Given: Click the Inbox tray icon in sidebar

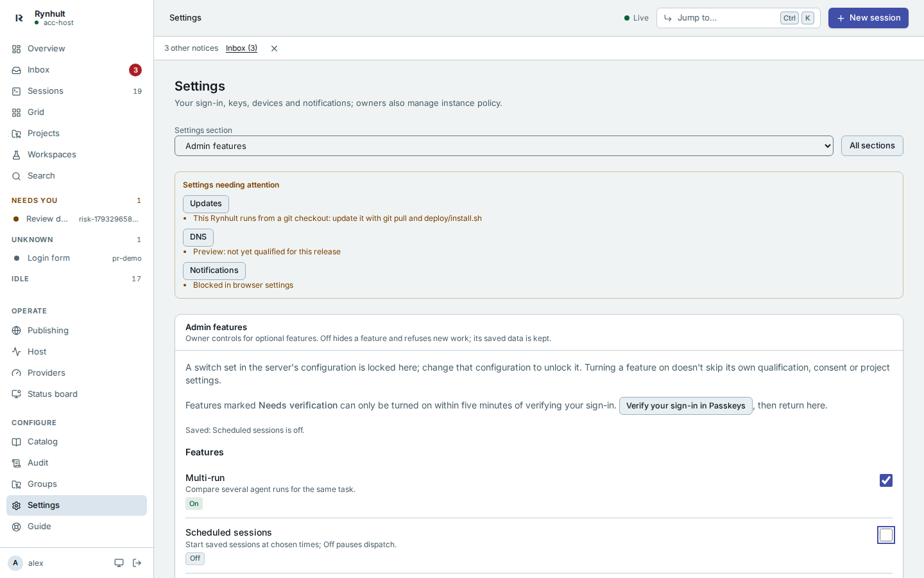Looking at the screenshot, I should tap(17, 70).
